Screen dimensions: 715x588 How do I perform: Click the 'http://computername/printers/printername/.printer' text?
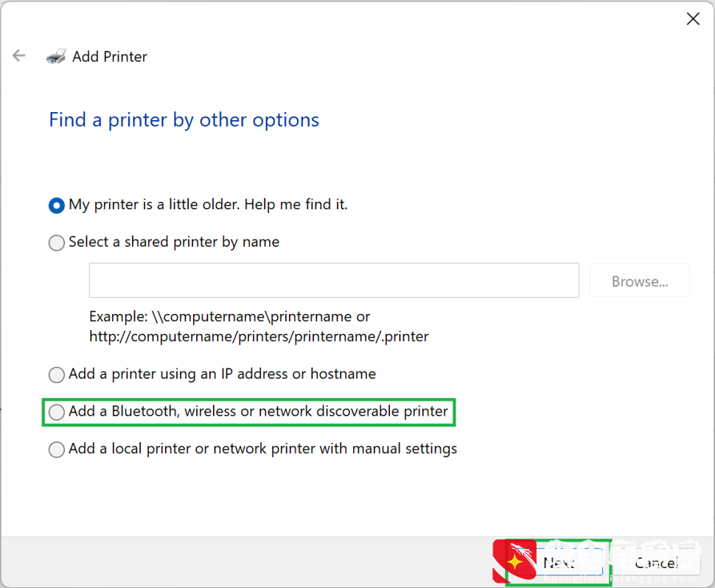tap(259, 337)
